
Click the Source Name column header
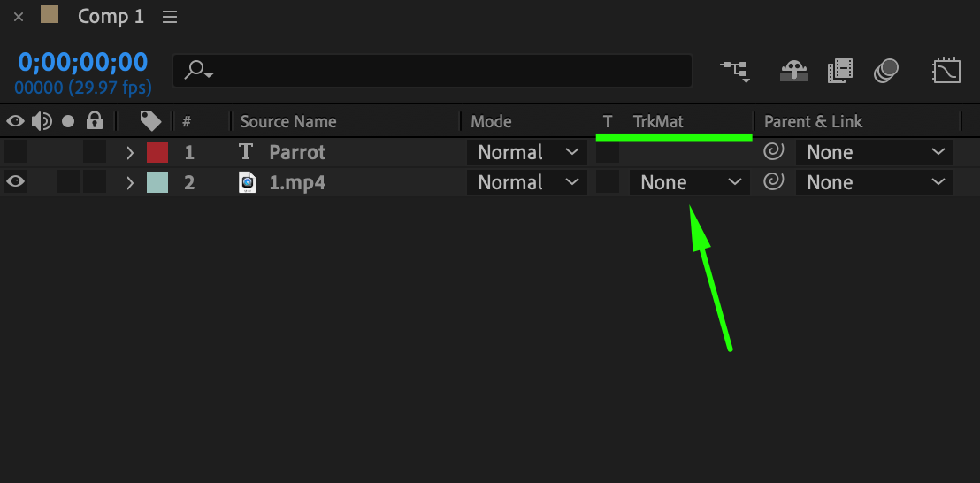tap(288, 121)
